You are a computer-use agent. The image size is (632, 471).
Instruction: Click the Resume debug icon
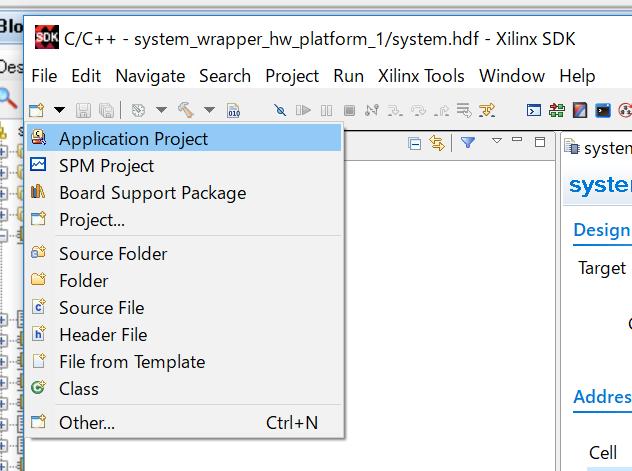[303, 110]
